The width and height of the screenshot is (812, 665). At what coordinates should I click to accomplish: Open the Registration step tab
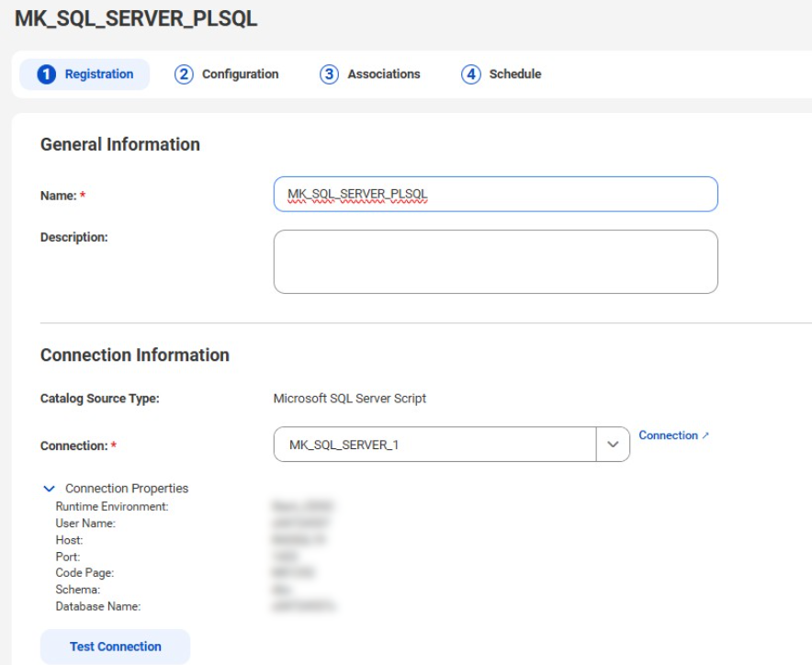tap(85, 74)
